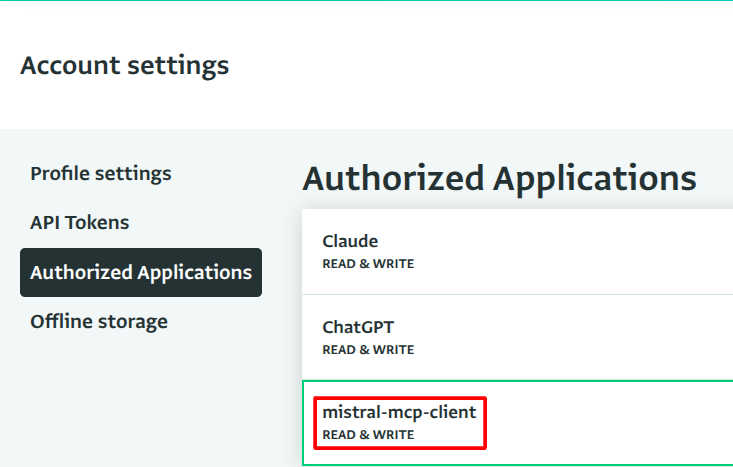The image size is (733, 467).
Task: Go to API Tokens section
Action: coord(79,223)
